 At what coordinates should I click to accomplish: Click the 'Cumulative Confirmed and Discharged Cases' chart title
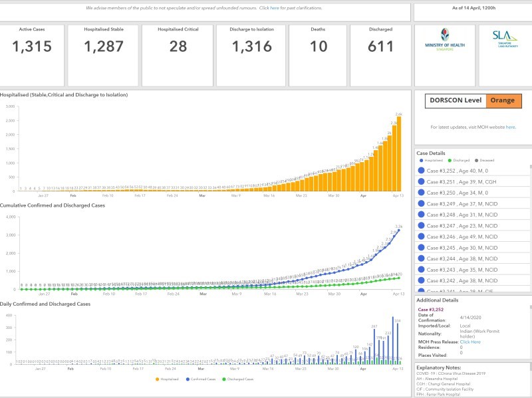coord(53,205)
